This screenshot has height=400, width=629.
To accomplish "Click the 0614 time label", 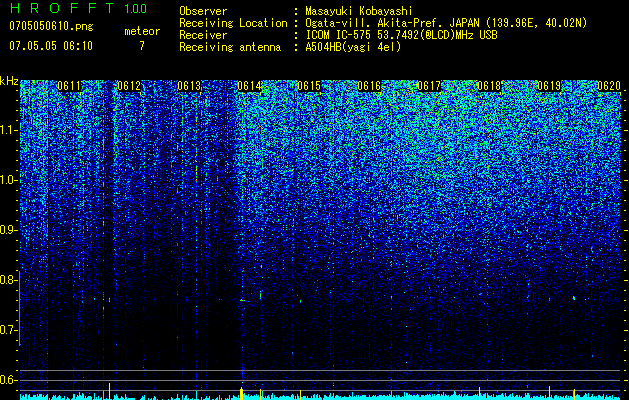I will tap(249, 86).
